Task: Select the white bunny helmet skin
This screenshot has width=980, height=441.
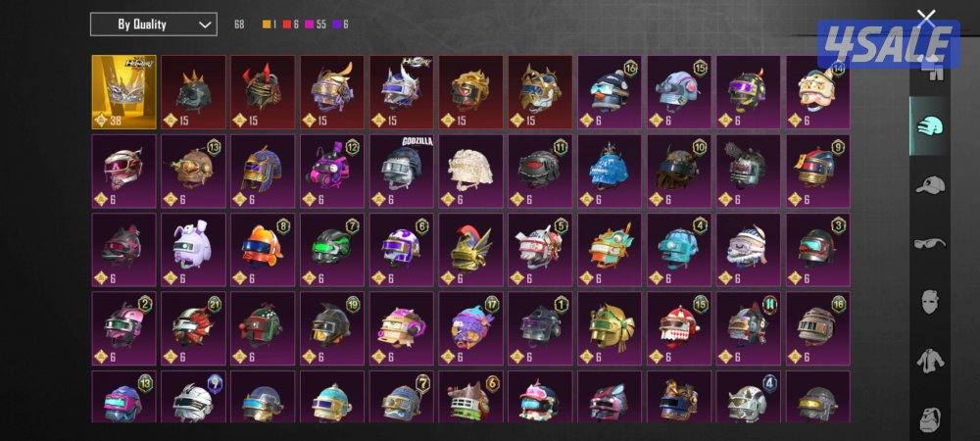Action: (x=193, y=250)
